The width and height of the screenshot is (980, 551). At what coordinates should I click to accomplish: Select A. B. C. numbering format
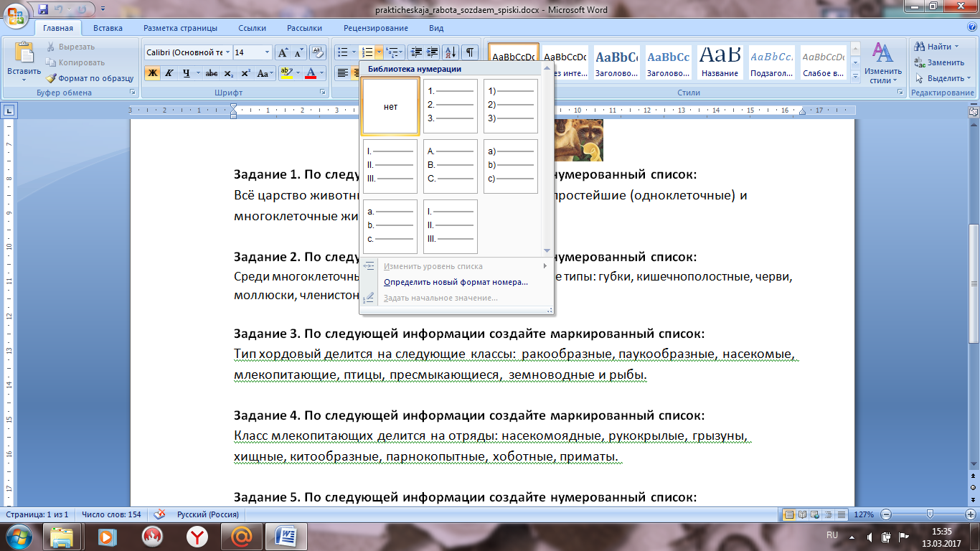[x=451, y=166]
